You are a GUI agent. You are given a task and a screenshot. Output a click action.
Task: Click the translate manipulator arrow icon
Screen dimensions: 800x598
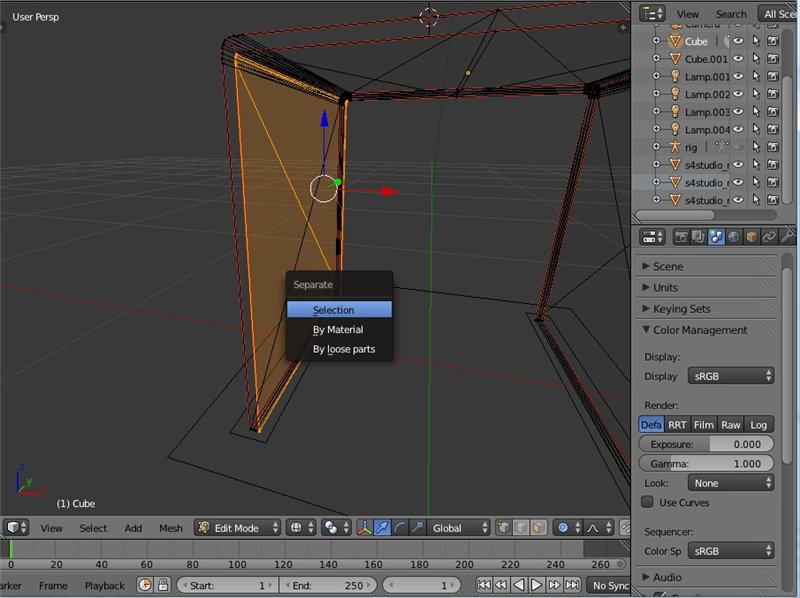pos(382,528)
